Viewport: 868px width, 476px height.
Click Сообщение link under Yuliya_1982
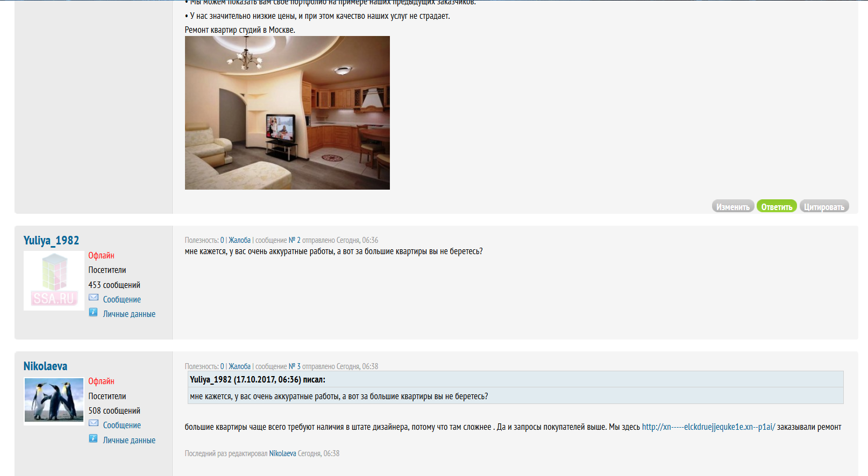[x=122, y=299]
